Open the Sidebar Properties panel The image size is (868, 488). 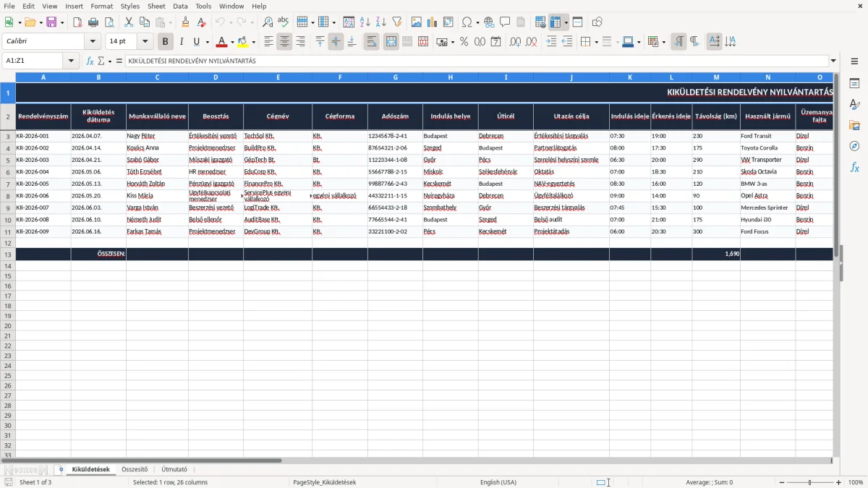pos(854,84)
